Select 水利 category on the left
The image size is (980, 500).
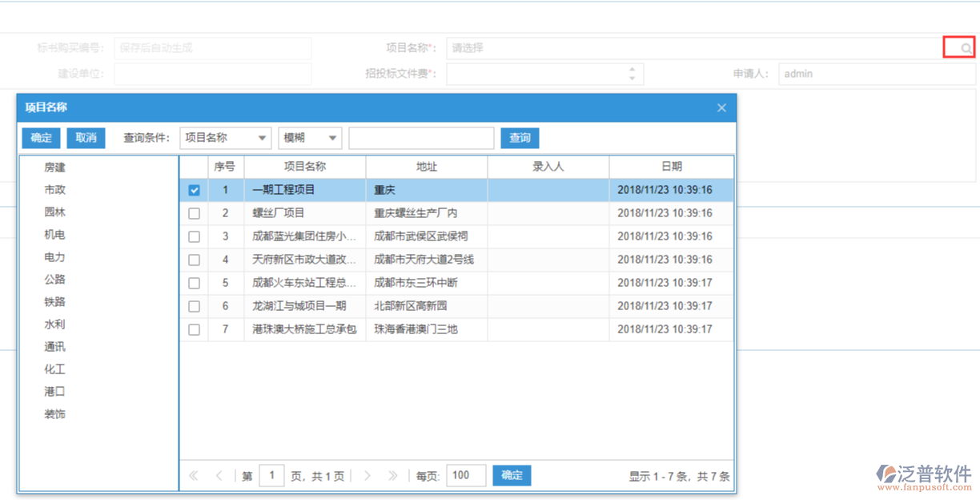(54, 324)
